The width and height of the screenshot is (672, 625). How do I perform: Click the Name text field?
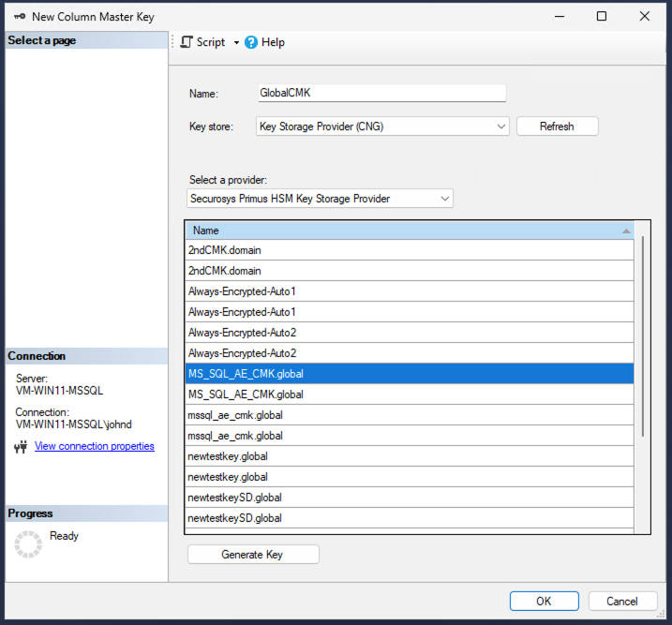[381, 93]
